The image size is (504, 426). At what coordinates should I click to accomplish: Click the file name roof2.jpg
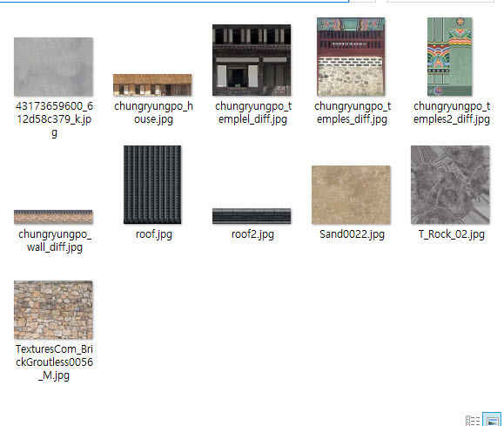tap(252, 234)
